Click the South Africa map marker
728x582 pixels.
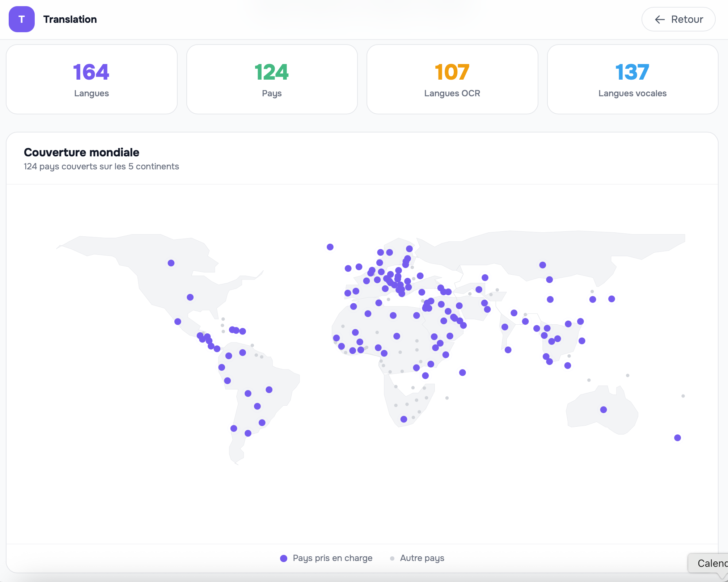[x=404, y=419]
